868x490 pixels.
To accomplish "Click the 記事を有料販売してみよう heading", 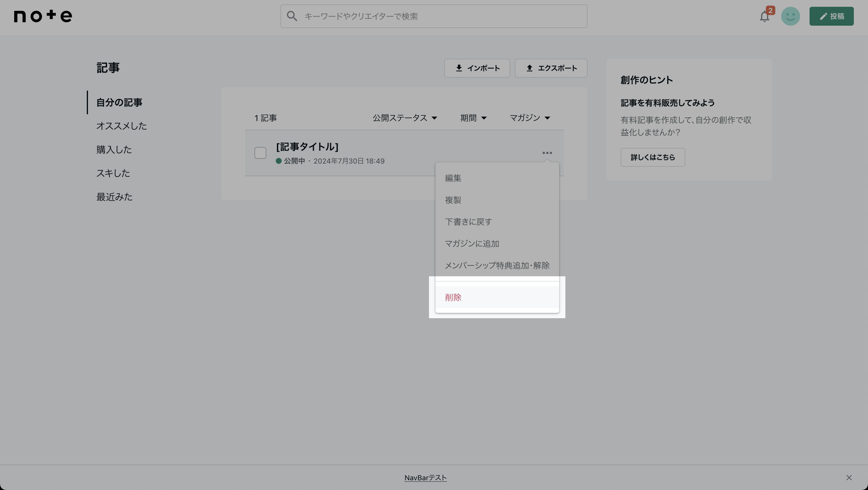I will [x=668, y=103].
